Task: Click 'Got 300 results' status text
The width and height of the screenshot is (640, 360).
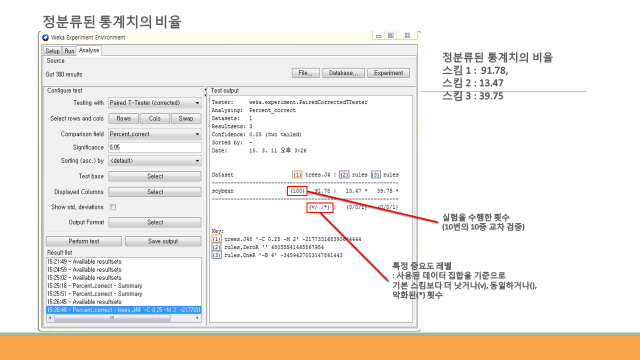Action: click(x=64, y=75)
